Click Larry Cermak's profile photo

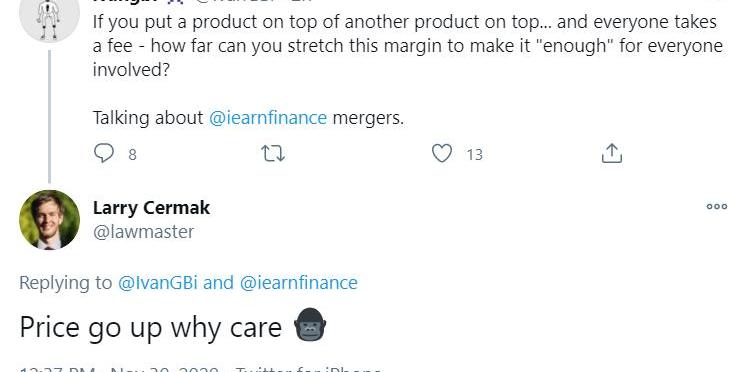[x=49, y=220]
